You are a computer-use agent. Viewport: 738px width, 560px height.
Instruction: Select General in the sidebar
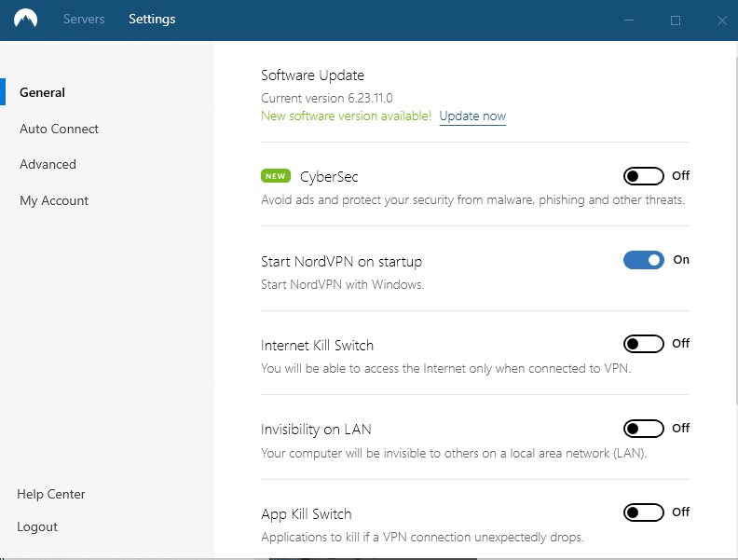click(x=42, y=92)
